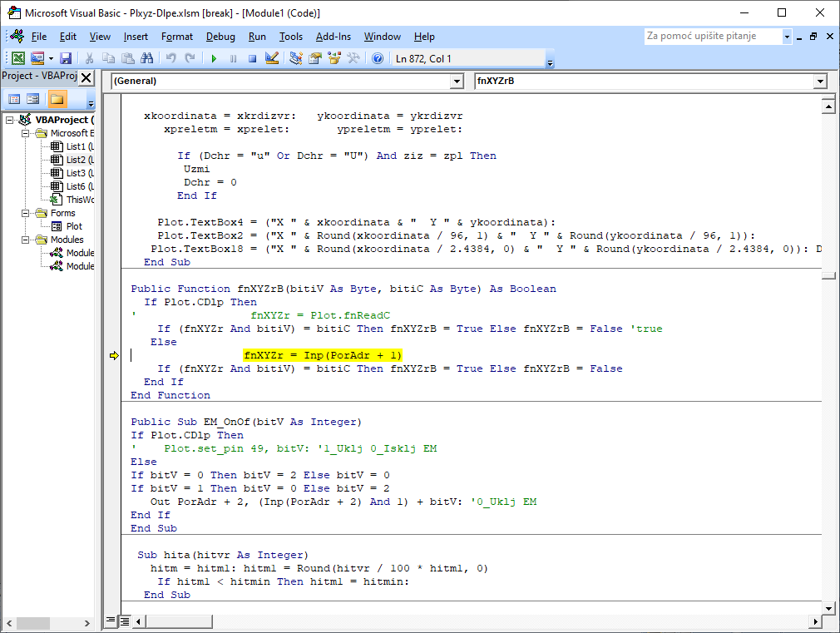
Task: Click the Reset stop icon
Action: click(252, 58)
